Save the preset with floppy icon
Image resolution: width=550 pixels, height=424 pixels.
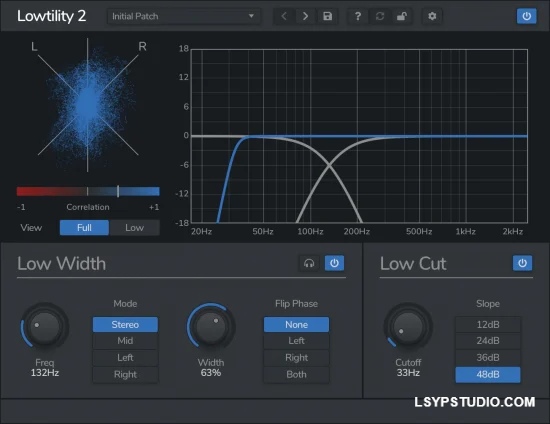click(x=327, y=16)
